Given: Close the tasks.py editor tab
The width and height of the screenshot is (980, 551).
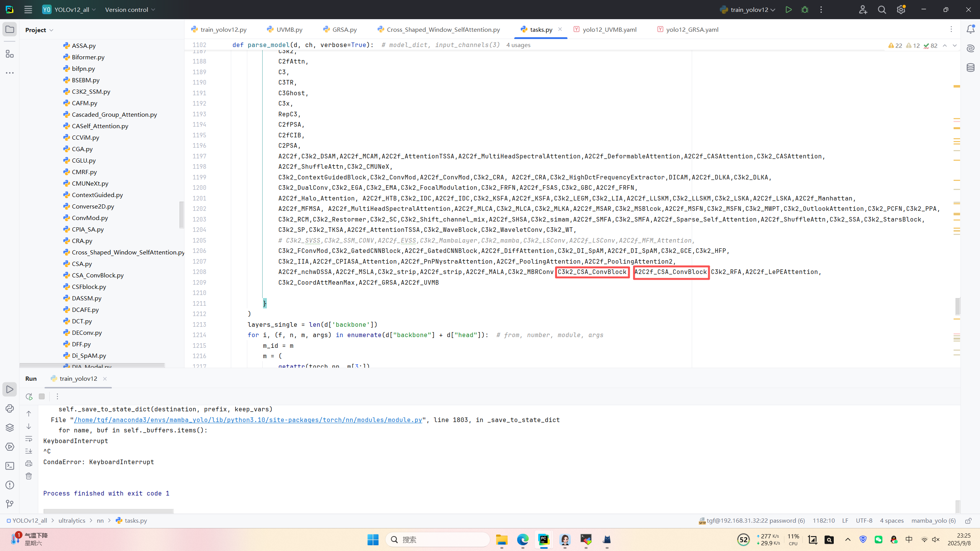Looking at the screenshot, I should click(560, 29).
